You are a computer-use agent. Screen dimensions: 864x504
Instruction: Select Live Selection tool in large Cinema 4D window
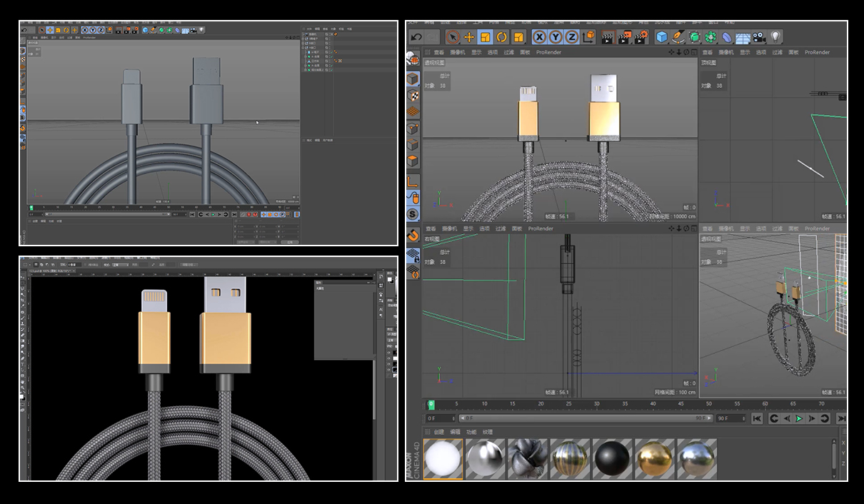pos(453,36)
